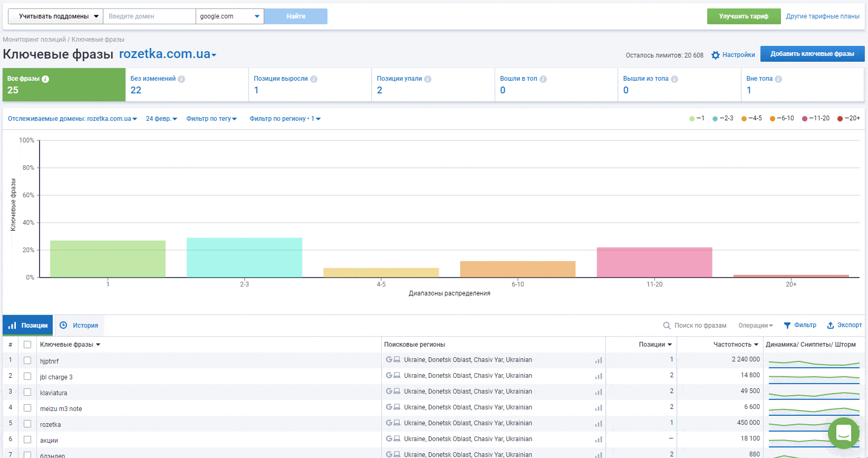The height and width of the screenshot is (458, 868).
Task: Open Другие тарифные планы link
Action: click(823, 16)
